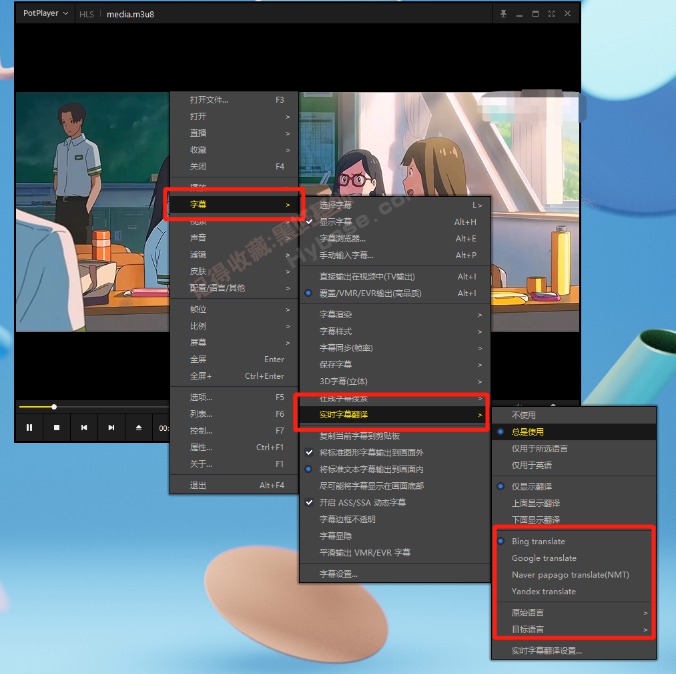Click the eject/open file icon
676x674 pixels.
pos(138,427)
